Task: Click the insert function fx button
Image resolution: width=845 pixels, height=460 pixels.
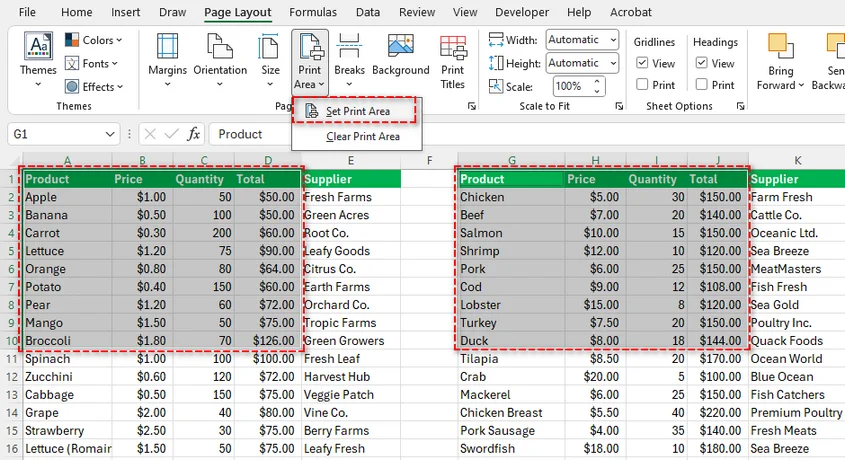Action: (x=194, y=134)
